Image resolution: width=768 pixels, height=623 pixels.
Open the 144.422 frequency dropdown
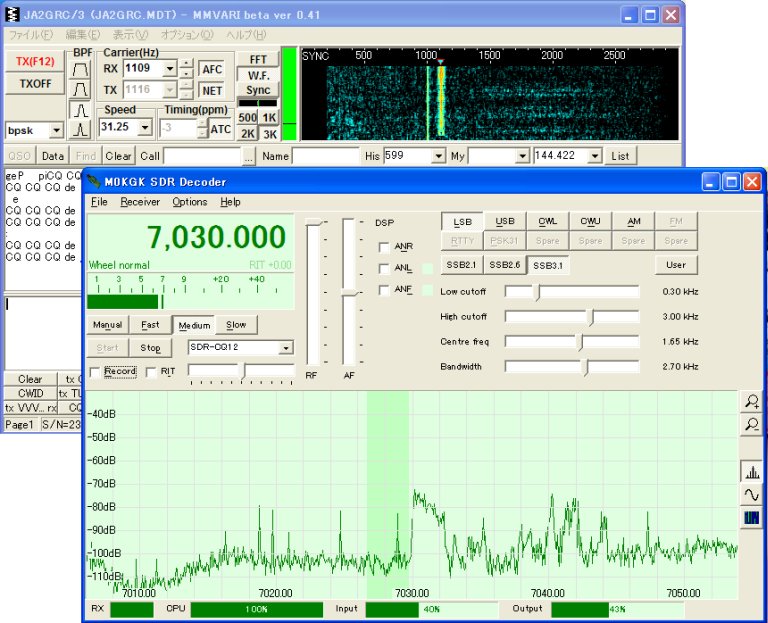pyautogui.click(x=594, y=156)
